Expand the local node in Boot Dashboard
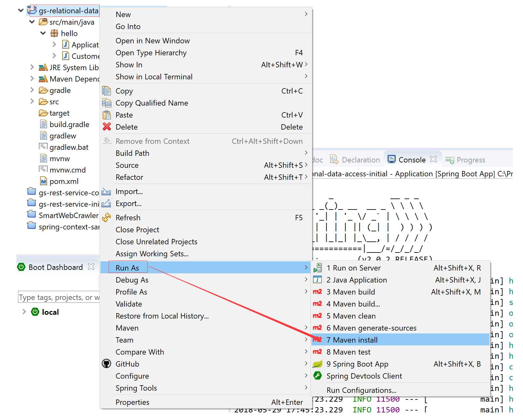Screen dimensions: 523x420 [24, 312]
